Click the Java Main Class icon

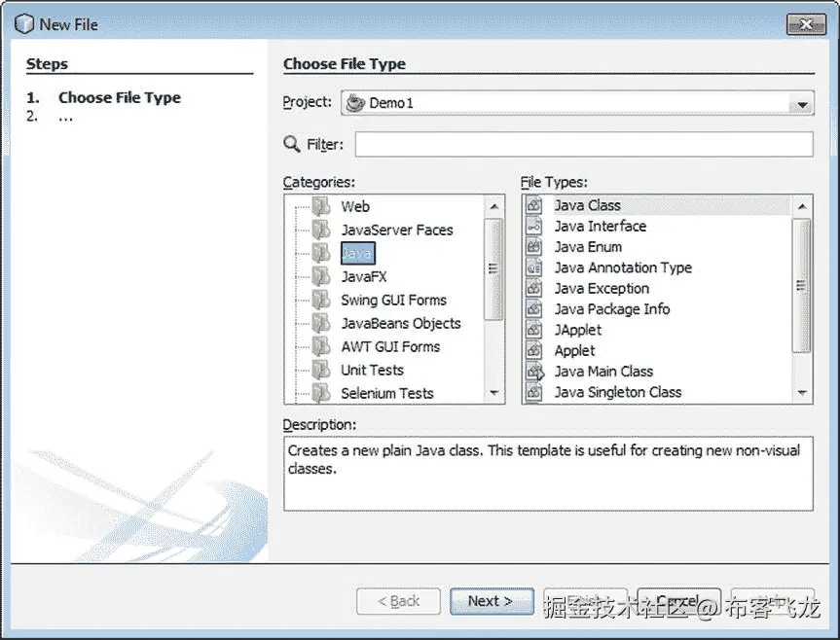click(x=534, y=372)
